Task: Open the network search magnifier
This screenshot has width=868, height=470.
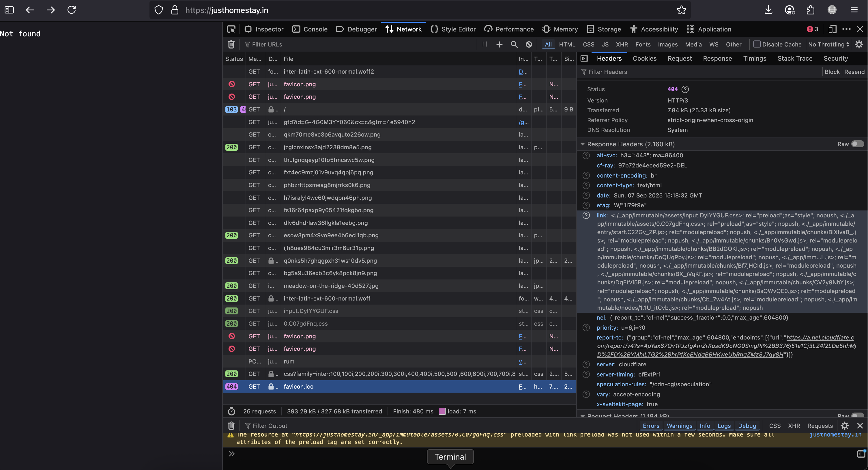Action: (x=514, y=44)
